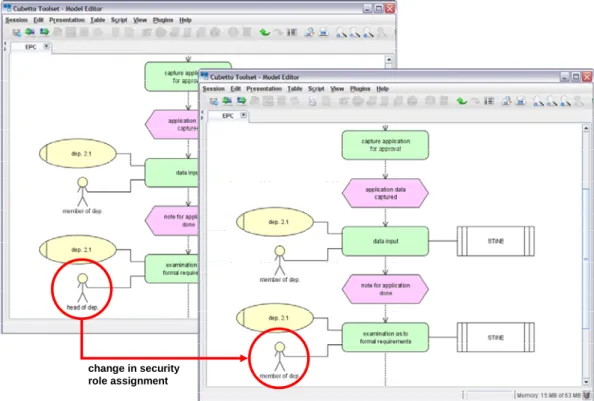Select the 'note for application done' event
Viewport: 594px width, 401px height.
pos(385,289)
